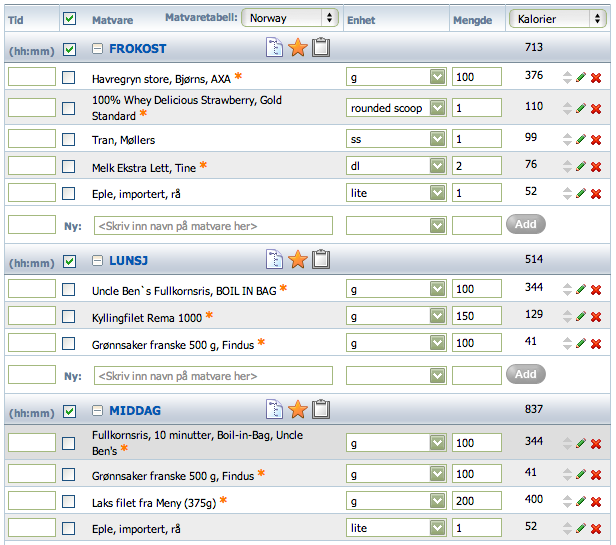Screen dimensions: 616x545
Task: Edit the LUNSJ Grønnsaker franske entry
Action: click(x=581, y=343)
